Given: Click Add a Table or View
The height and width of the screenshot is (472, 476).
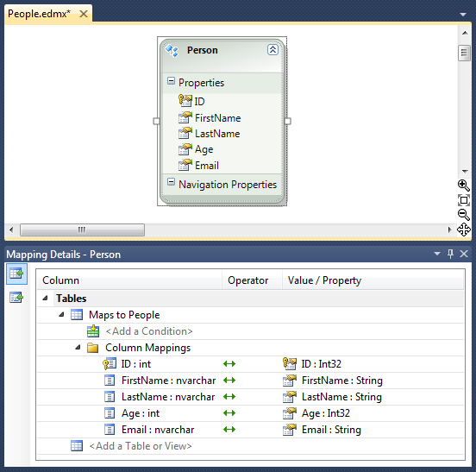Looking at the screenshot, I should click(141, 446).
